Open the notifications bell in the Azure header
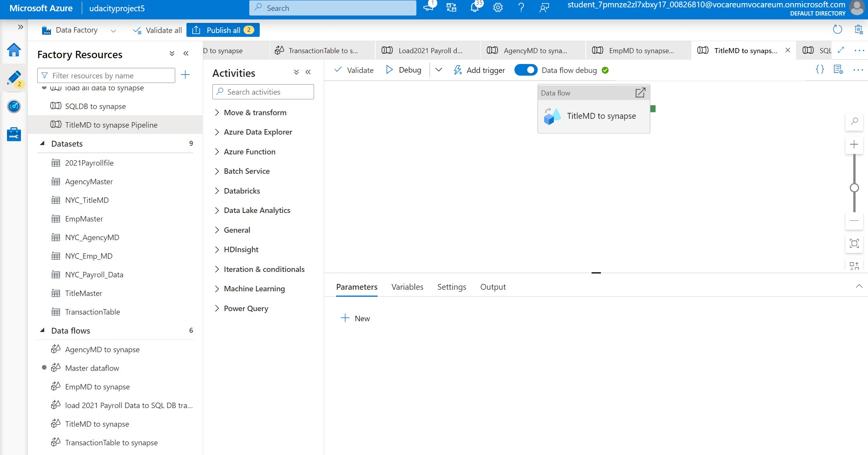868x455 pixels. click(x=475, y=8)
